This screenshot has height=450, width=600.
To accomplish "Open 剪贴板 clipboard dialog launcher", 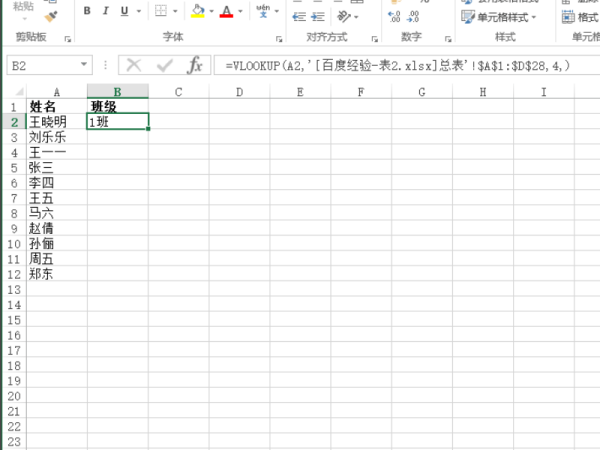I will 68,39.
